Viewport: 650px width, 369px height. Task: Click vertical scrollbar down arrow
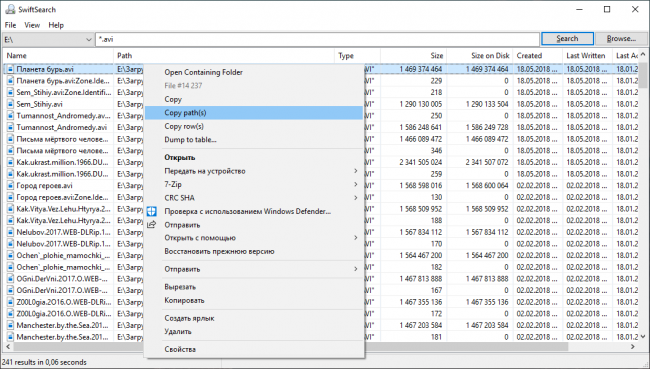(643, 337)
